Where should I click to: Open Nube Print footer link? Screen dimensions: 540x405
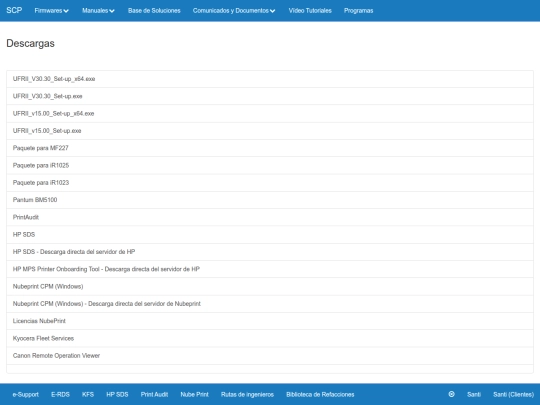[194, 395]
